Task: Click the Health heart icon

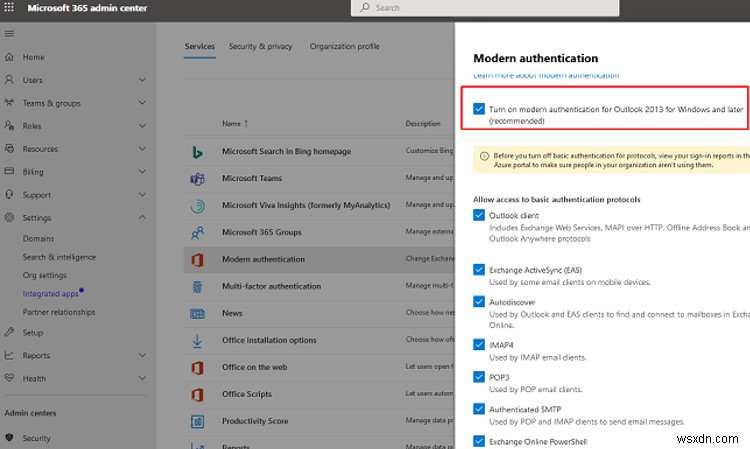Action: pos(9,378)
